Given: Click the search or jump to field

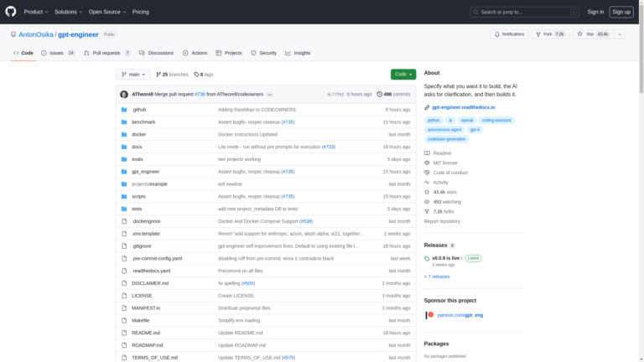Looking at the screenshot, I should coord(524,12).
